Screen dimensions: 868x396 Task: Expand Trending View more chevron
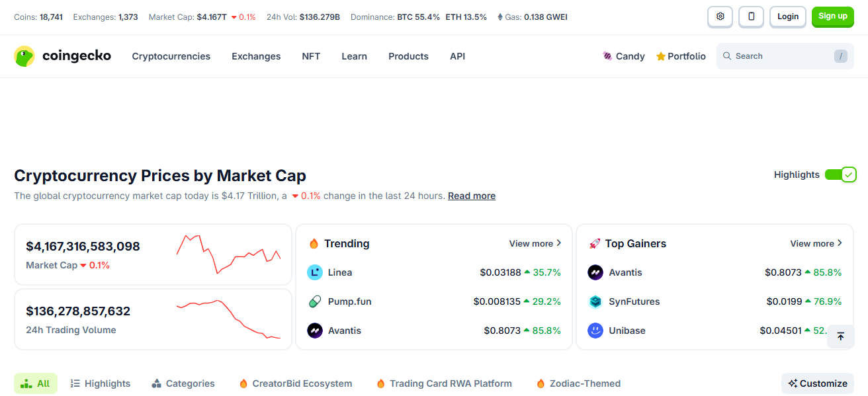point(559,243)
